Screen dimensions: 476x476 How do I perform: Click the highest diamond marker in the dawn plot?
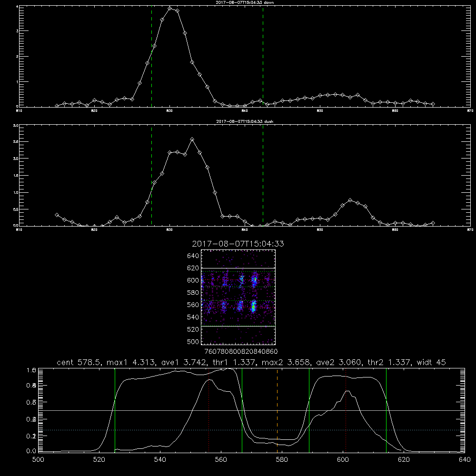[x=170, y=8]
